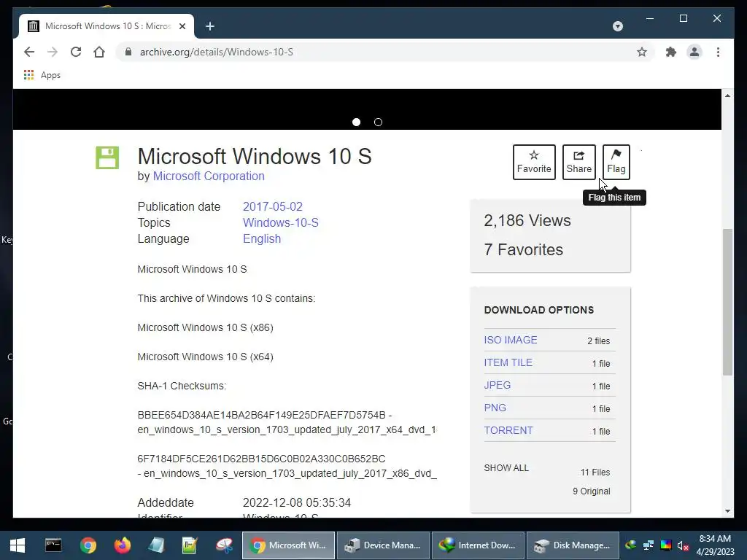Click the scrollbar down arrow
This screenshot has height=560, width=747.
pyautogui.click(x=727, y=511)
